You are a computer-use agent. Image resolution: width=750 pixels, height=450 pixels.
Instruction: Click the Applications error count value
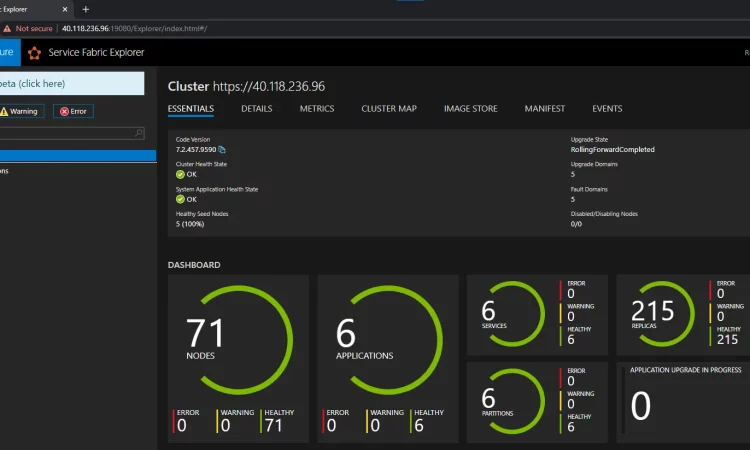pos(331,425)
